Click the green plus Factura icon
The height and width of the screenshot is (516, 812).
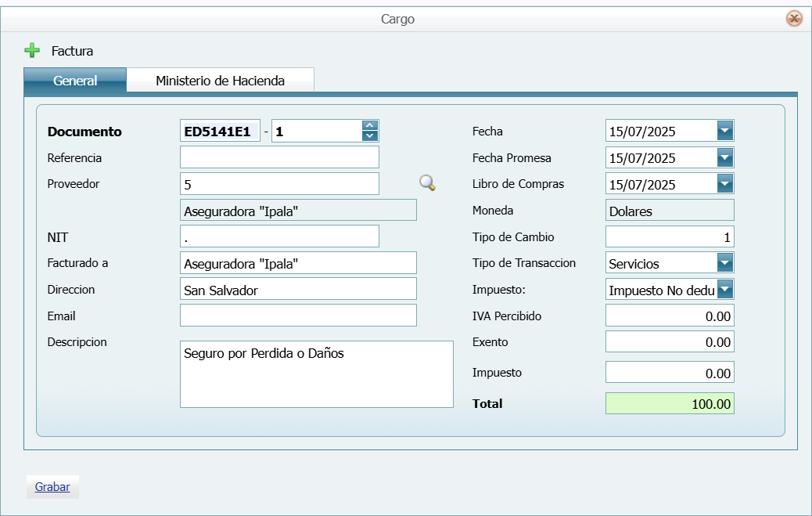[x=32, y=51]
